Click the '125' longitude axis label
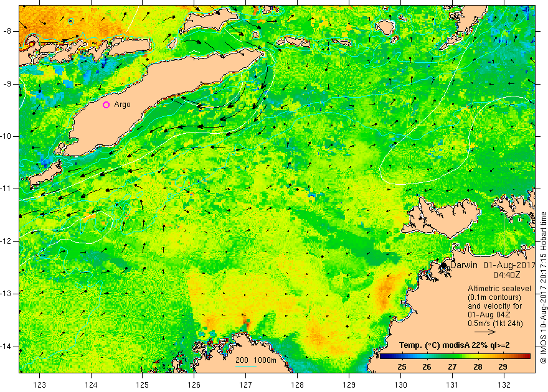Image resolution: width=548 pixels, height=392 pixels. (143, 385)
